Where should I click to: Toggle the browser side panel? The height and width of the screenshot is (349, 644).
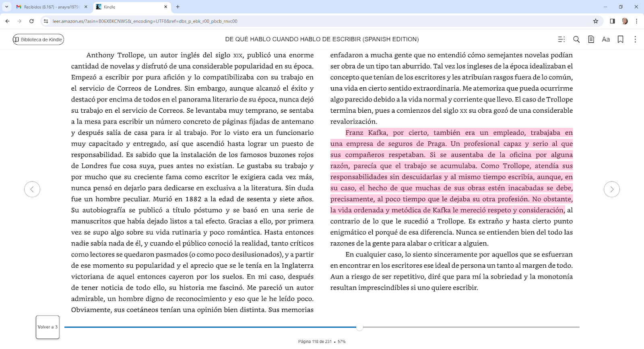pos(612,21)
